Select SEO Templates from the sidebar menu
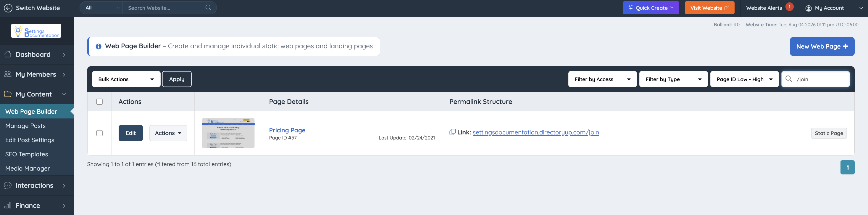 coord(27,154)
